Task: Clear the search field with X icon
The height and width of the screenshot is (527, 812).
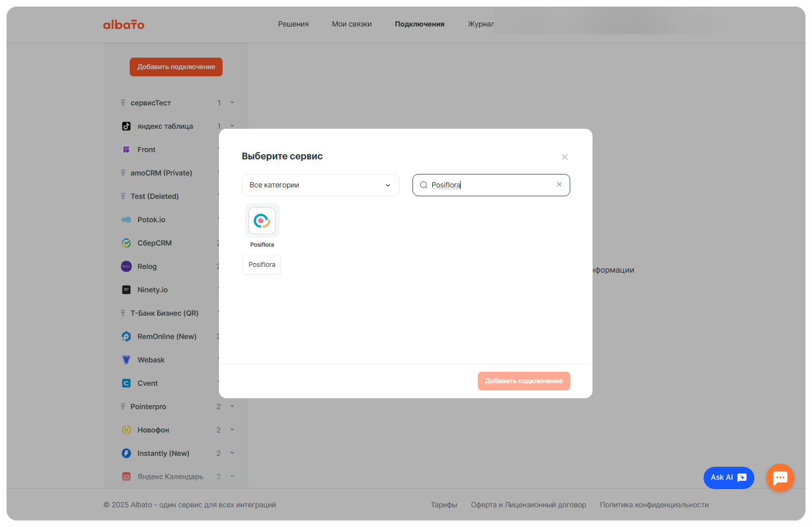Action: click(x=559, y=185)
